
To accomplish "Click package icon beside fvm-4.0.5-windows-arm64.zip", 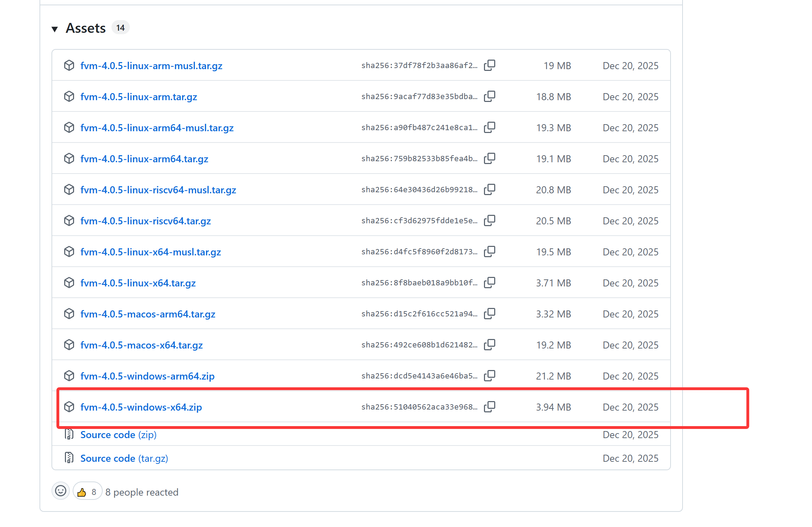I will 69,376.
